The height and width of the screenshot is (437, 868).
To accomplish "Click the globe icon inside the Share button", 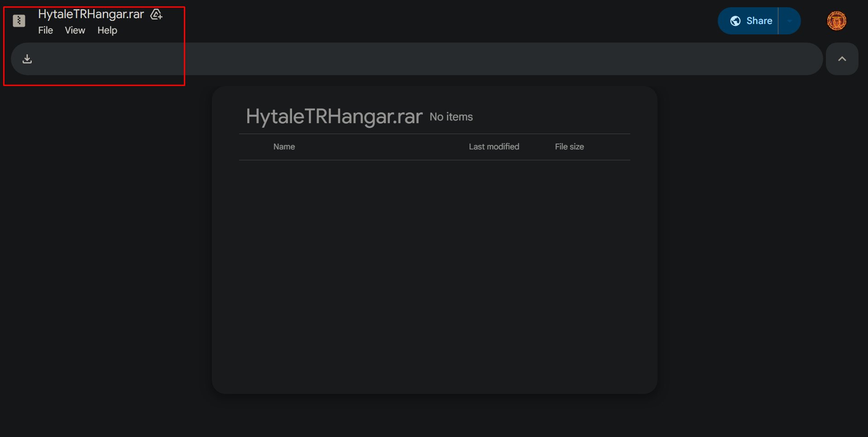I will pyautogui.click(x=736, y=20).
